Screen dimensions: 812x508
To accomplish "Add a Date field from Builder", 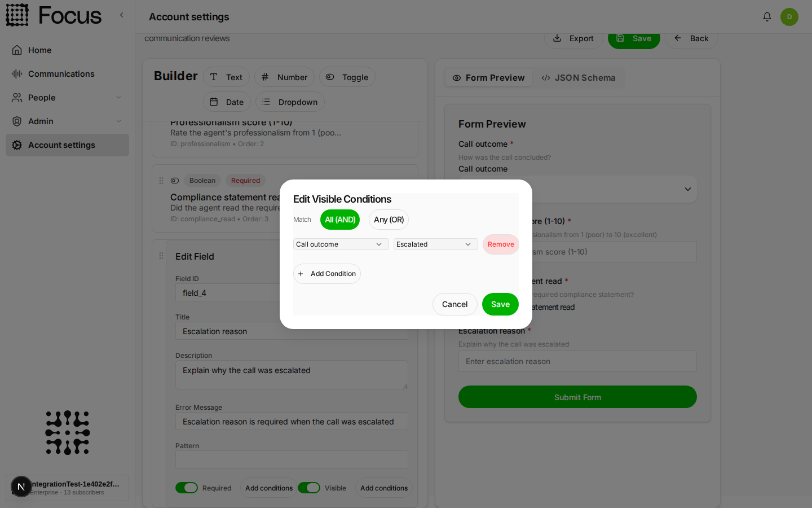I will pyautogui.click(x=227, y=102).
